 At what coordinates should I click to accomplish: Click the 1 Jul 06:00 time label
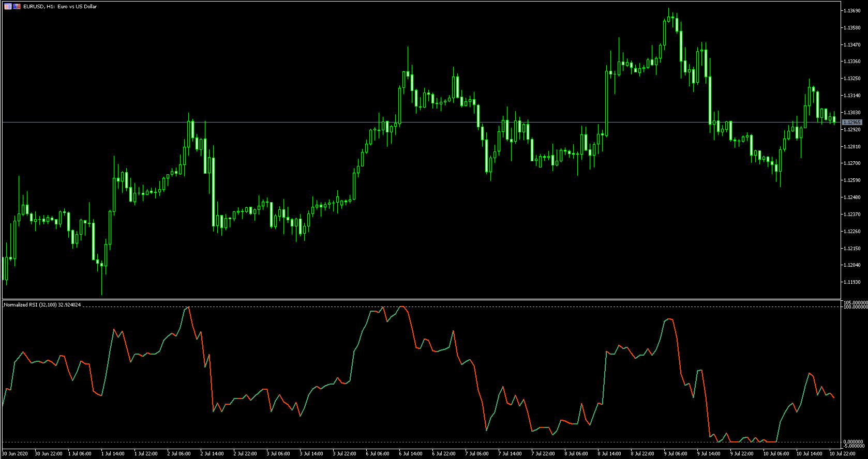tap(80, 454)
